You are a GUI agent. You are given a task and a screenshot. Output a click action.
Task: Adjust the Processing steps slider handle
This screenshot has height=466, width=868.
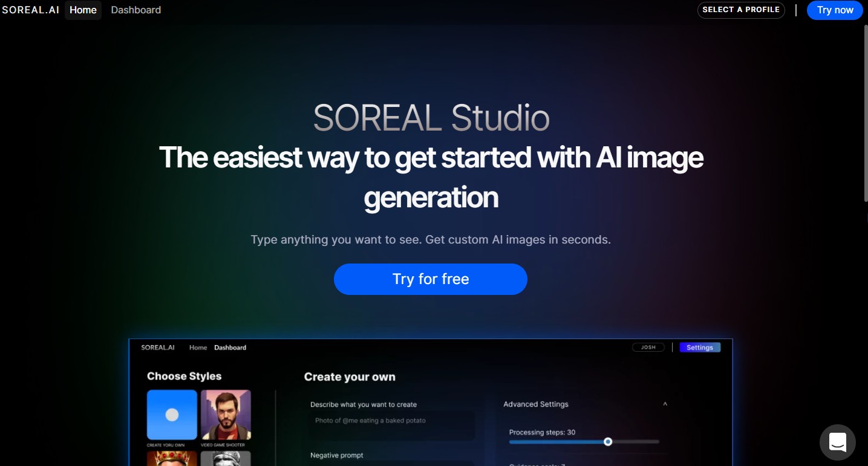click(x=608, y=442)
